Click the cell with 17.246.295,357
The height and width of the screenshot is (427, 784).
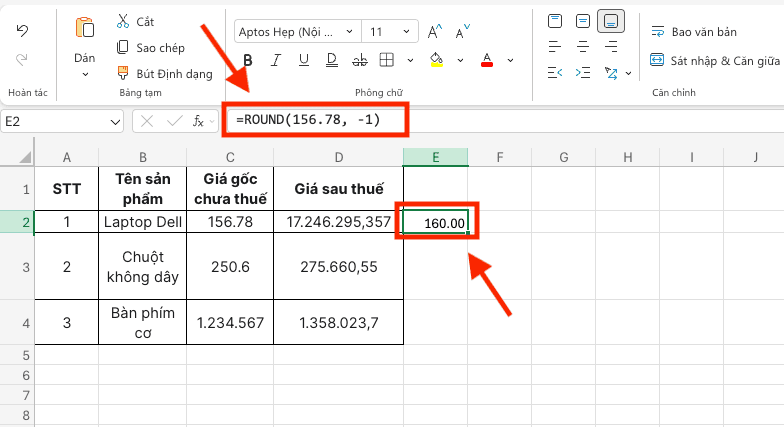(338, 222)
